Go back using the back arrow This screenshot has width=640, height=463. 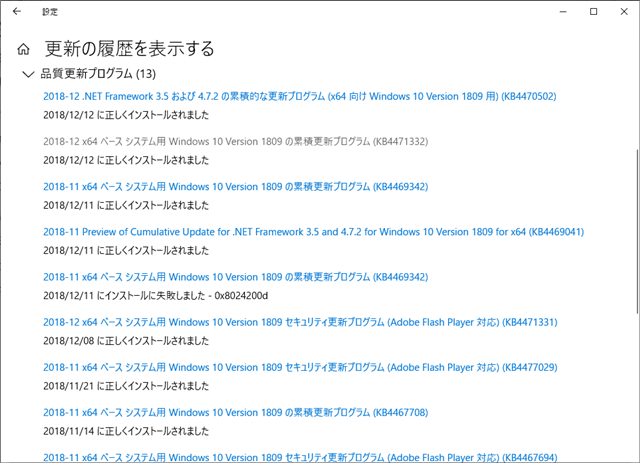click(x=17, y=11)
